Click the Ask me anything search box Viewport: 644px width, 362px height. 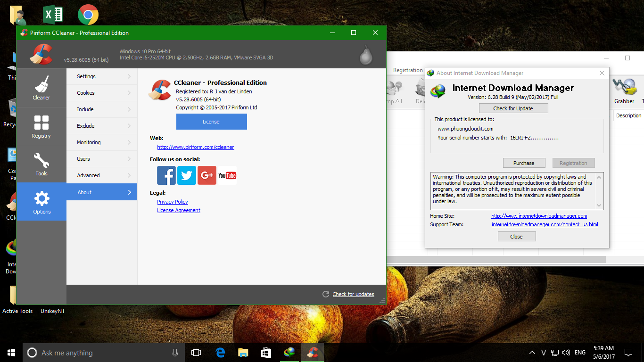coord(103,353)
